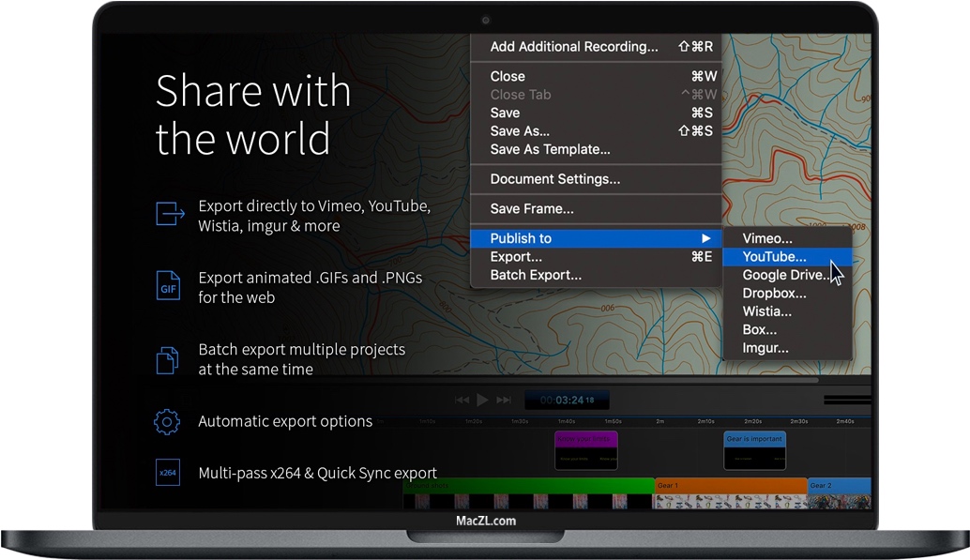Click the x264 export icon
970x560 pixels.
coord(168,473)
